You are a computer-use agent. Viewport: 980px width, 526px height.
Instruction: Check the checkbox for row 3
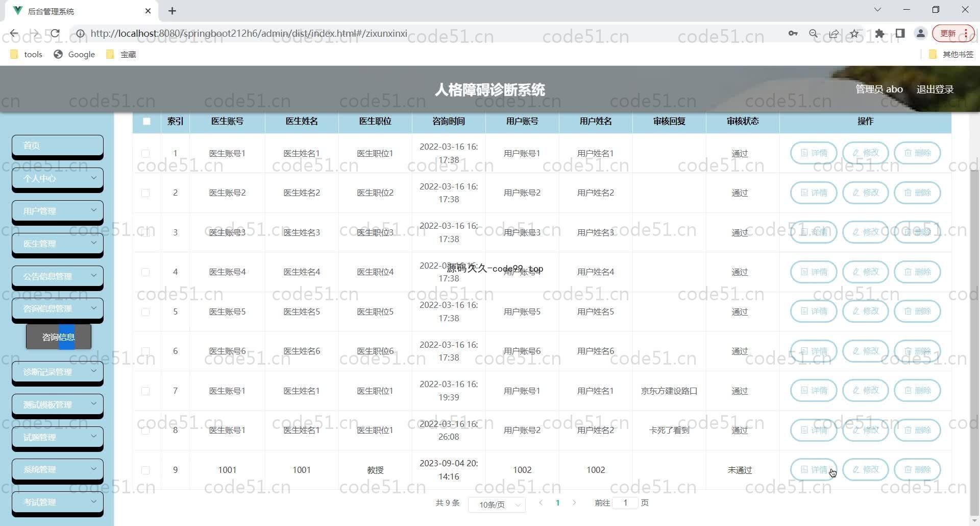tap(145, 232)
